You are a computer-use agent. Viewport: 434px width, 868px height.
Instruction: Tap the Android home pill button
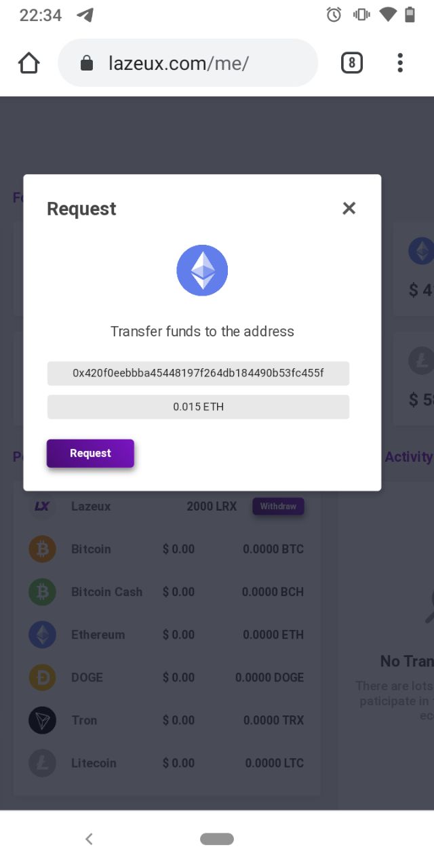tap(217, 839)
